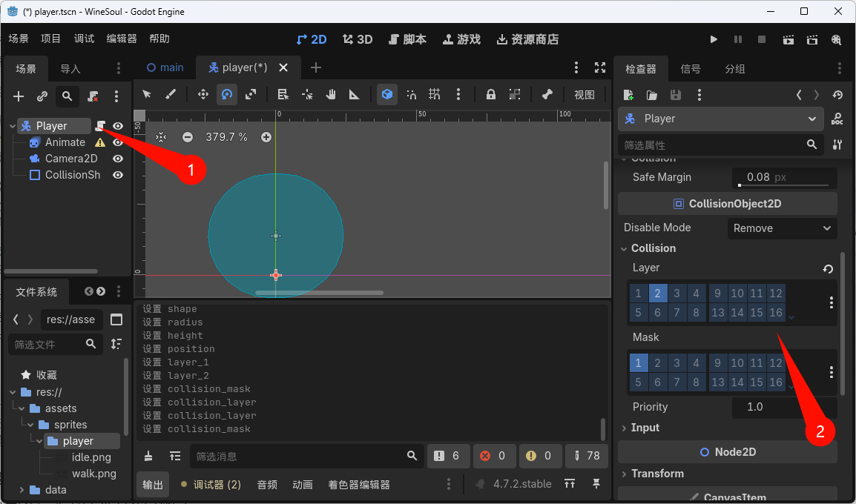Image resolution: width=856 pixels, height=504 pixels.
Task: Open the 脚本 workspace
Action: coord(407,39)
